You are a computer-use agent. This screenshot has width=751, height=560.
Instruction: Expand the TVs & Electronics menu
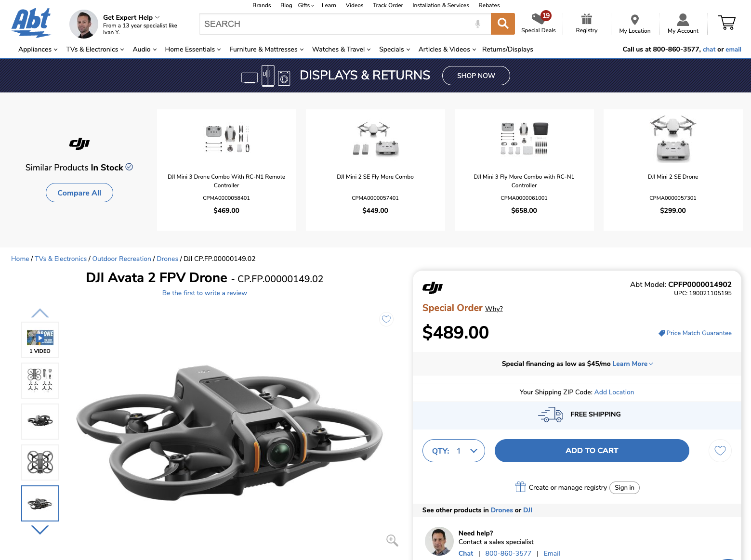(x=95, y=49)
